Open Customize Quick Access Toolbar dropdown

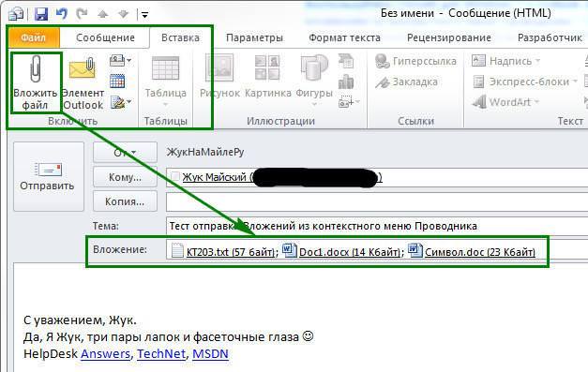point(144,15)
